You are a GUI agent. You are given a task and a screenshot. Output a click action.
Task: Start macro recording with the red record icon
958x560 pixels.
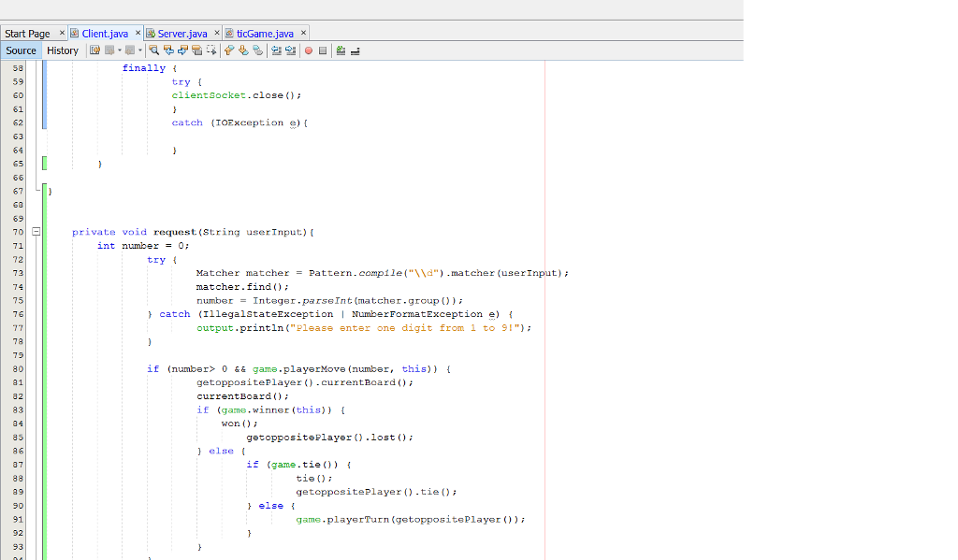pos(309,50)
